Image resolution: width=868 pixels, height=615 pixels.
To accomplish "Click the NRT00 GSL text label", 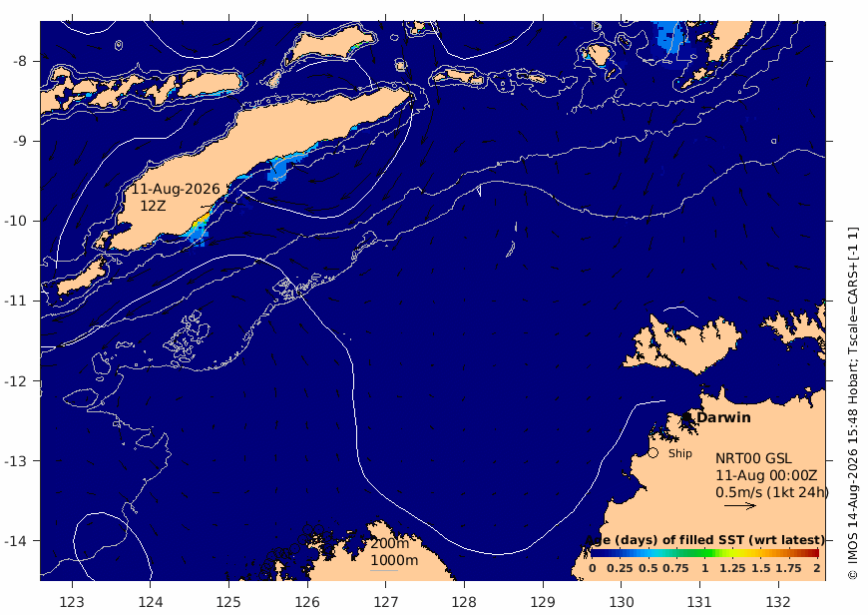I will click(753, 459).
